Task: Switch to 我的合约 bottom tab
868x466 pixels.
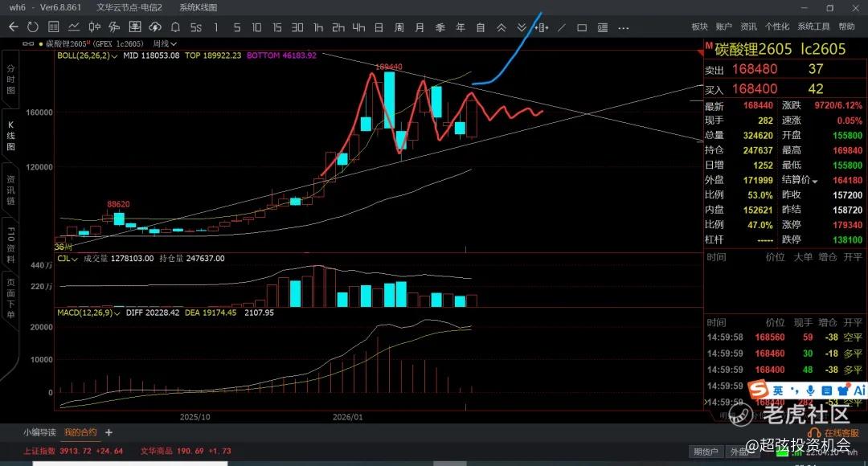Action: (x=80, y=432)
